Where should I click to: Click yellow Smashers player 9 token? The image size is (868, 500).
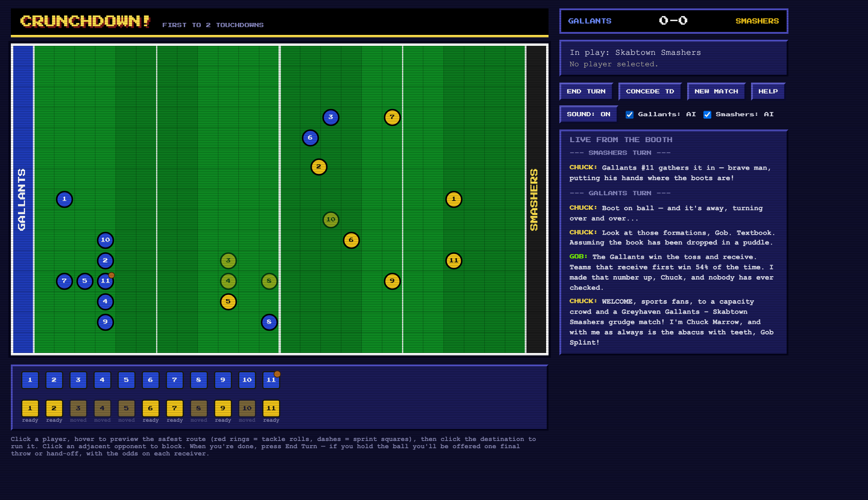coord(392,281)
